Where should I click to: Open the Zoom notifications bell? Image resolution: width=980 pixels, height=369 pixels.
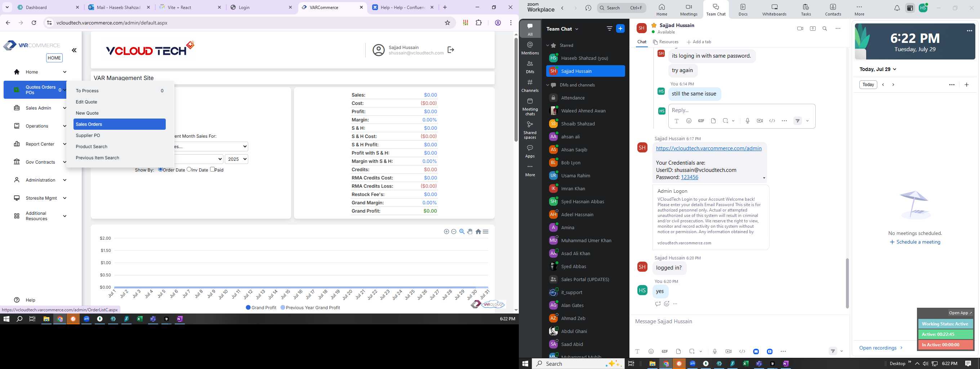pos(897,8)
